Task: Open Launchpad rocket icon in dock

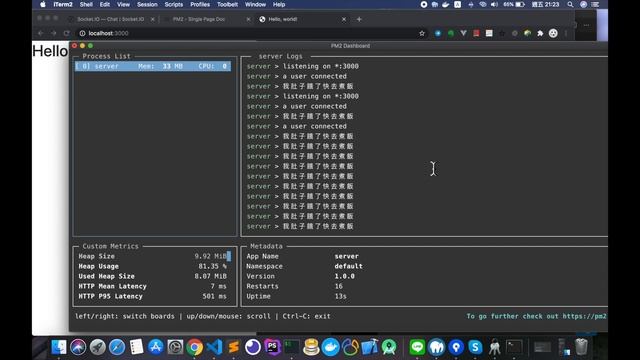Action: (98, 347)
